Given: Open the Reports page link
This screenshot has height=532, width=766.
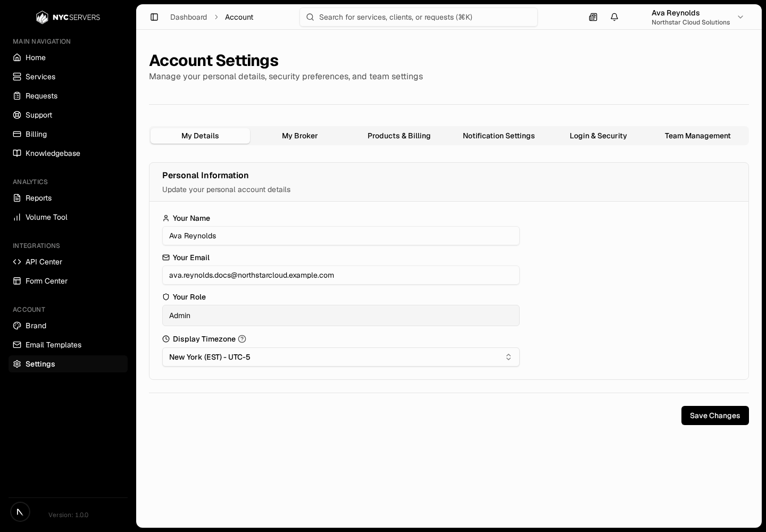Looking at the screenshot, I should coord(68,198).
